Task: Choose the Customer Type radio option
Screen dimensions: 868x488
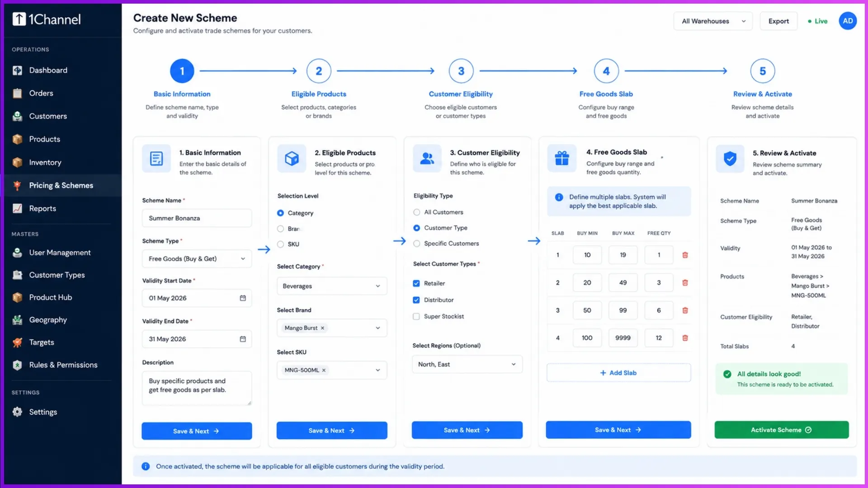Action: [417, 228]
